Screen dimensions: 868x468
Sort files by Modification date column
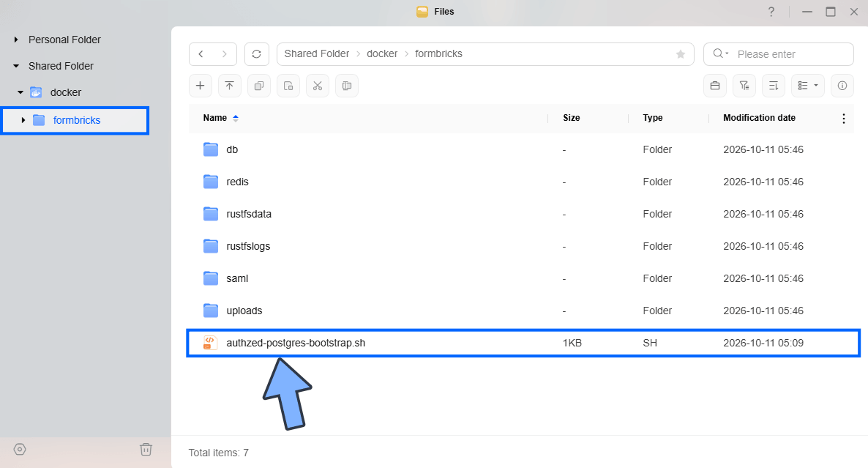point(759,118)
